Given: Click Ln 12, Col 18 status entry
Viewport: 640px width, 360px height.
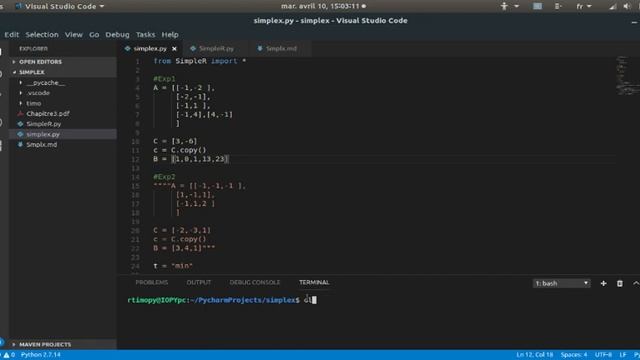Looking at the screenshot, I should point(535,355).
